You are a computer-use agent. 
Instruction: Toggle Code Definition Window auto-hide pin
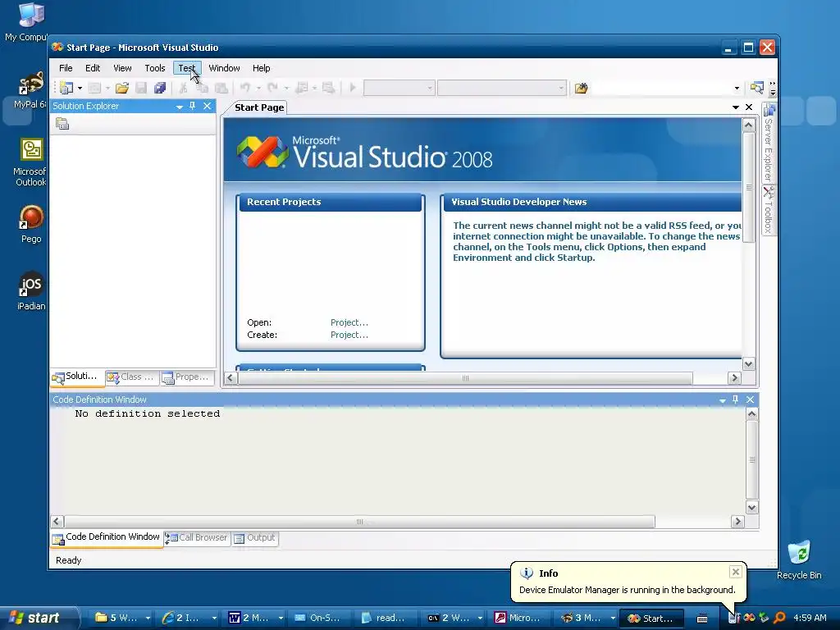point(736,399)
